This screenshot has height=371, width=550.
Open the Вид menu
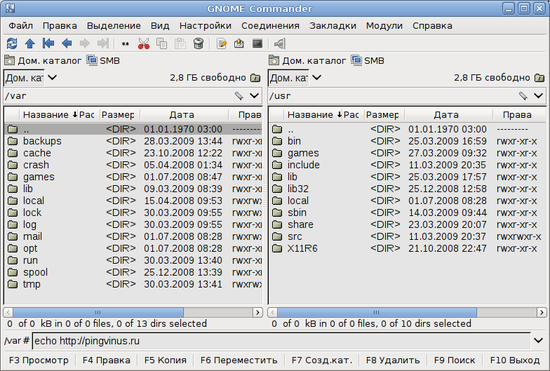tap(160, 26)
